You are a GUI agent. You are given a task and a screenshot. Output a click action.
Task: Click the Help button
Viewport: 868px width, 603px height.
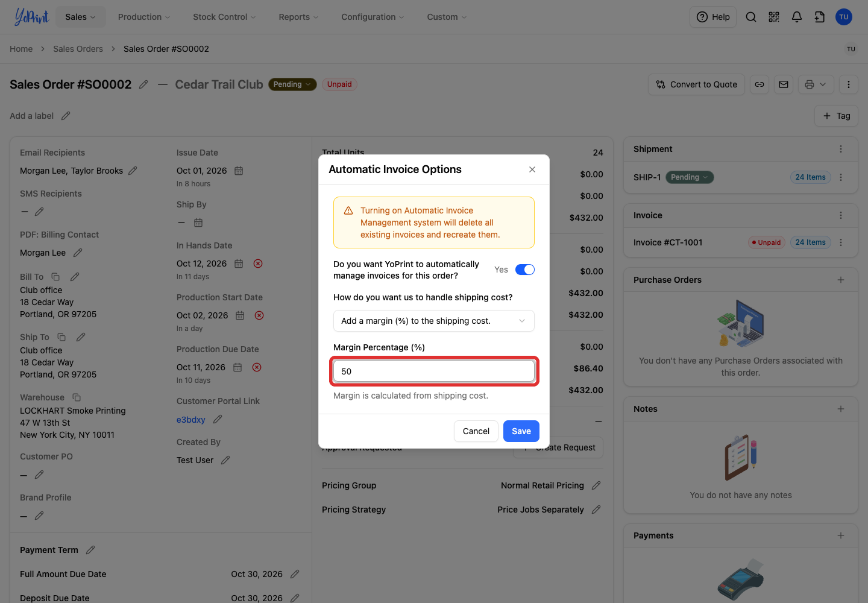click(x=713, y=17)
